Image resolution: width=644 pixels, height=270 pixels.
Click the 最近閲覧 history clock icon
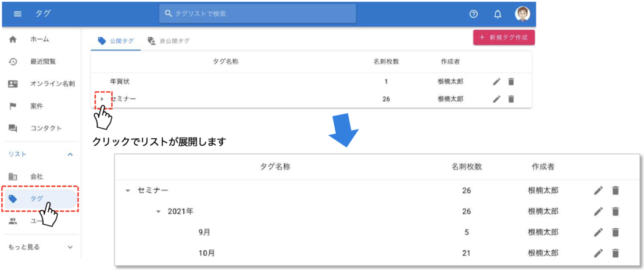[x=13, y=62]
